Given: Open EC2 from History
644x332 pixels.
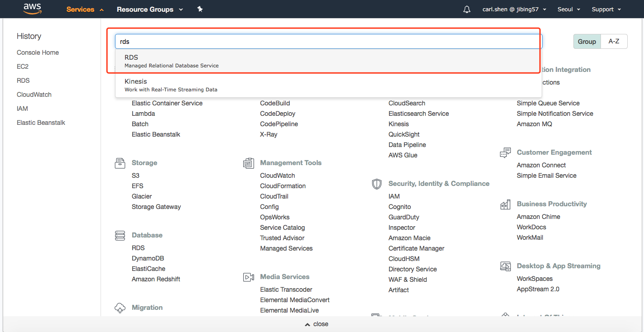Looking at the screenshot, I should pyautogui.click(x=23, y=66).
